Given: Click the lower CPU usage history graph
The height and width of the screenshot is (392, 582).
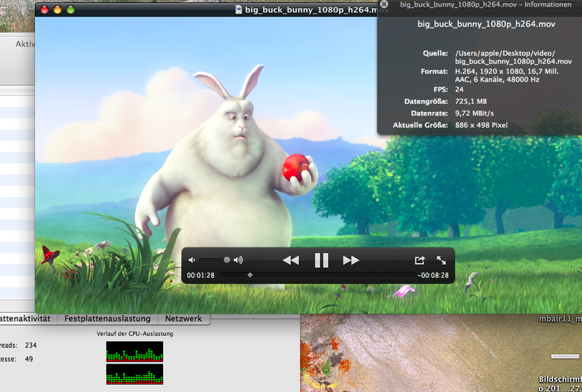Looking at the screenshot, I should [x=135, y=375].
